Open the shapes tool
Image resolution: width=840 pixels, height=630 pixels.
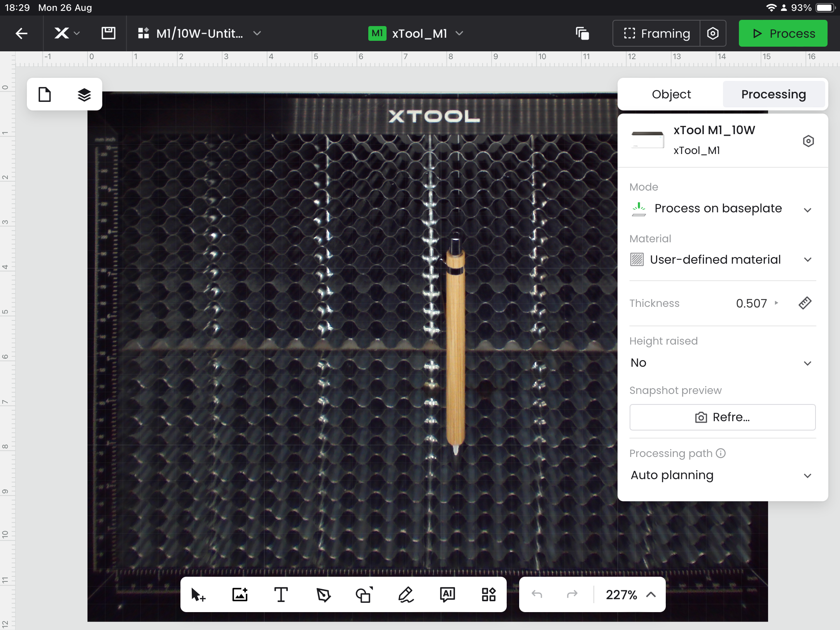[x=364, y=595]
